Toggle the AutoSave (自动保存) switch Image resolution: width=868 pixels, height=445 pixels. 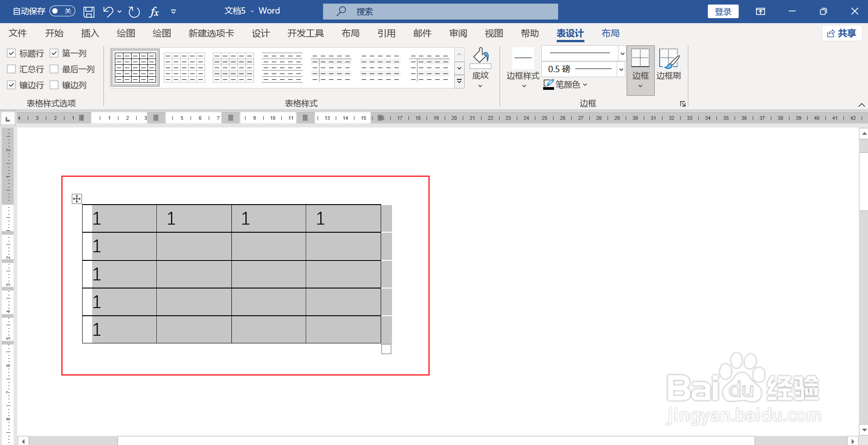(x=62, y=11)
